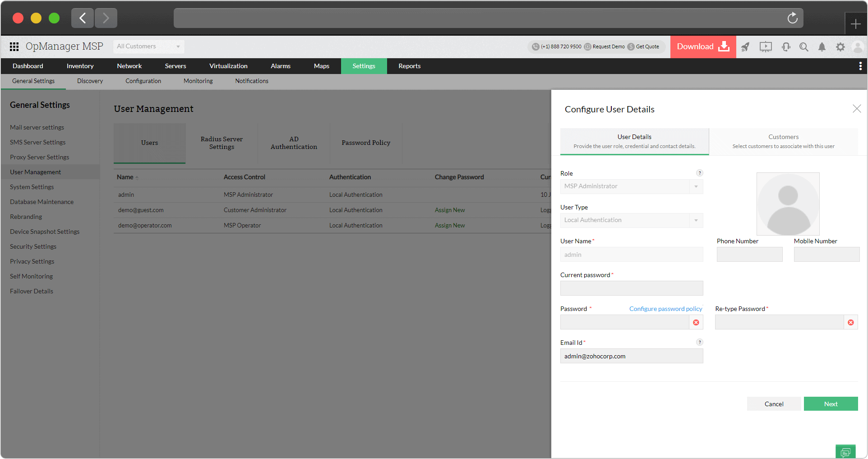This screenshot has height=459, width=868.
Task: Open Rebranding in sidebar
Action: (x=26, y=217)
